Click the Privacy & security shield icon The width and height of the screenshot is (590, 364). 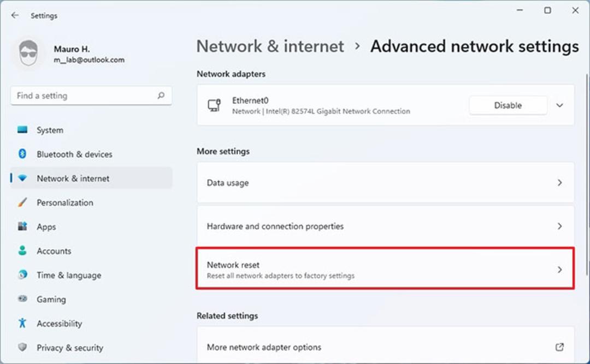pyautogui.click(x=22, y=347)
